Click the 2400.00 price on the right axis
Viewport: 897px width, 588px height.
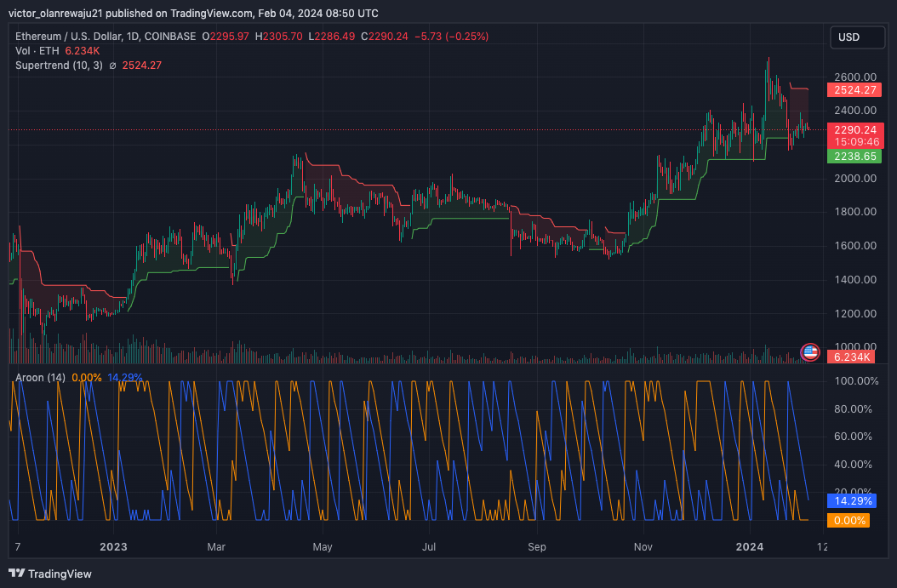click(854, 111)
